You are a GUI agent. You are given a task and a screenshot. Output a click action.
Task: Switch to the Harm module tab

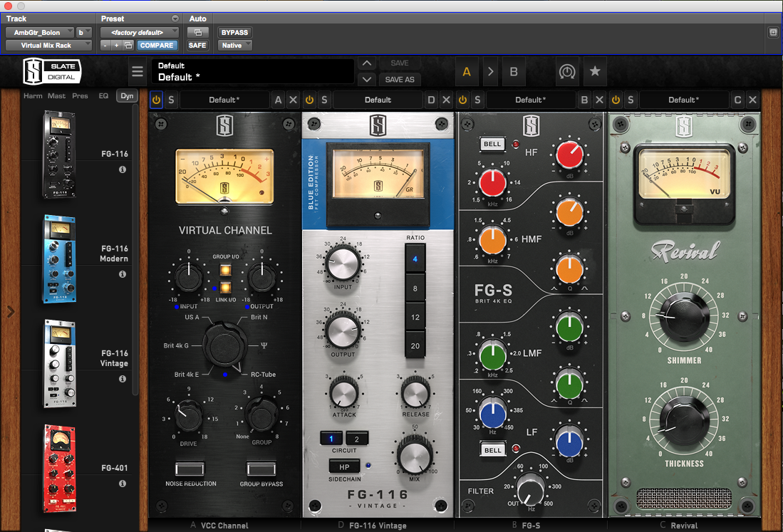(33, 96)
